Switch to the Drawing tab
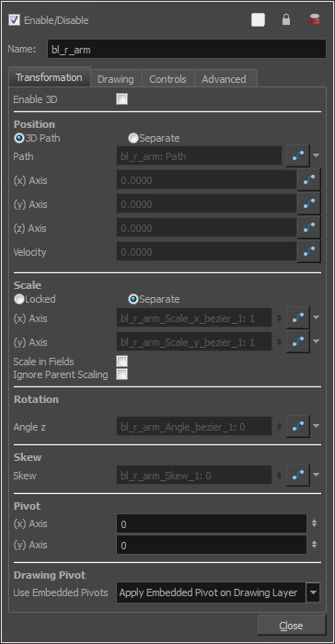This screenshot has width=335, height=644. pos(116,79)
